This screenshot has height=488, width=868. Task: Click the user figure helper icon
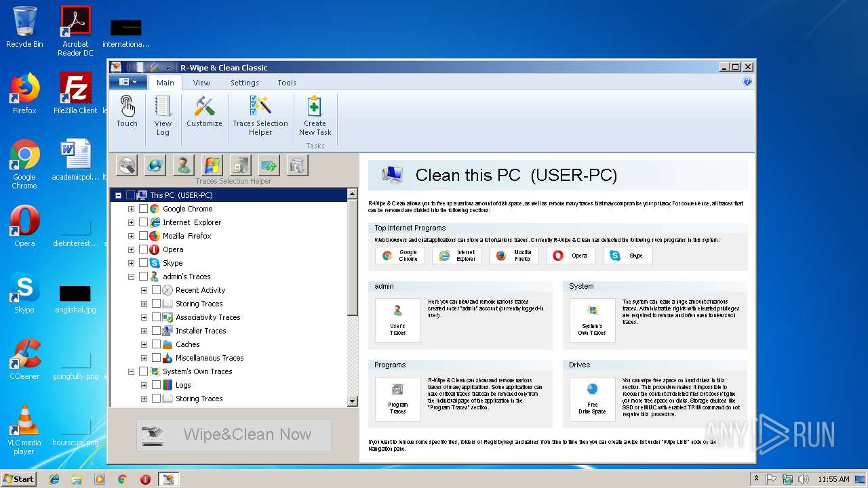click(184, 165)
